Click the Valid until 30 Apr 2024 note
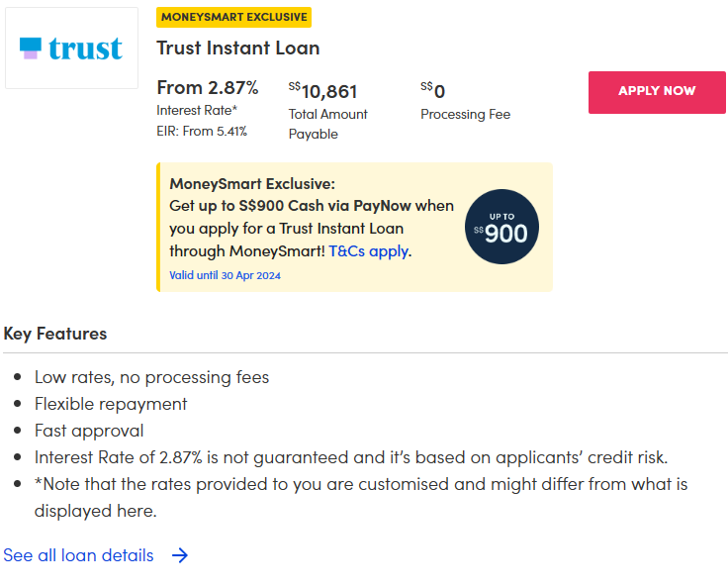 pos(225,275)
